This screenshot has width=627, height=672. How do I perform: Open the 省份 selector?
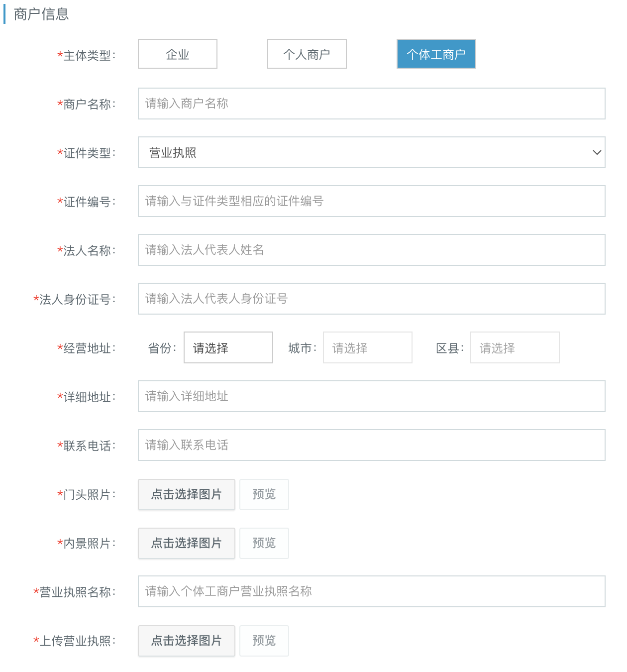point(228,347)
